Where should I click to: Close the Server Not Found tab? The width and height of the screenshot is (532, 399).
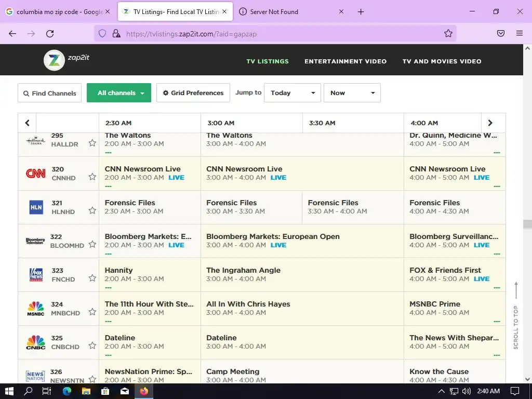(x=341, y=11)
